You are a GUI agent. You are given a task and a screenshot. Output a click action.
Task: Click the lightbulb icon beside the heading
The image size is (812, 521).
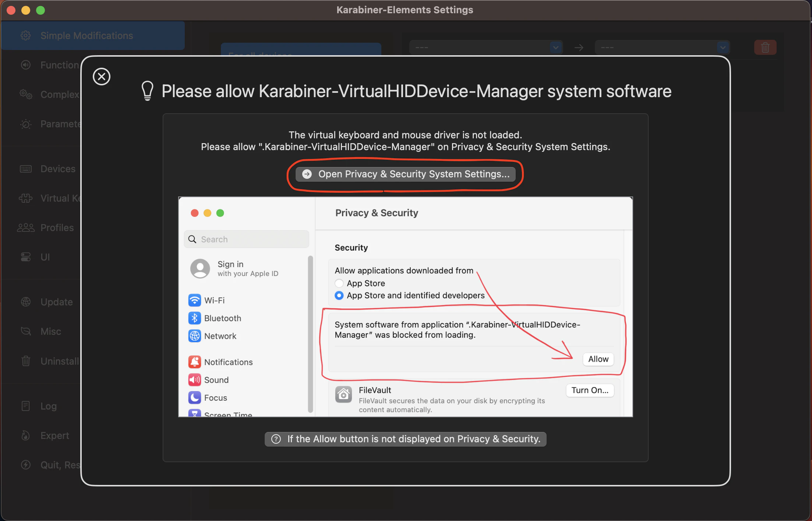148,91
